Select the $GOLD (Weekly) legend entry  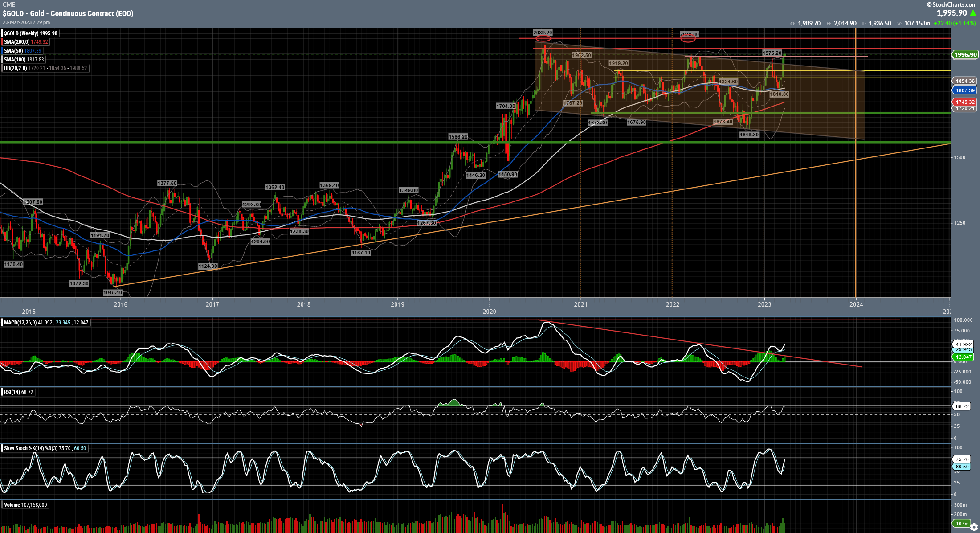(x=31, y=33)
